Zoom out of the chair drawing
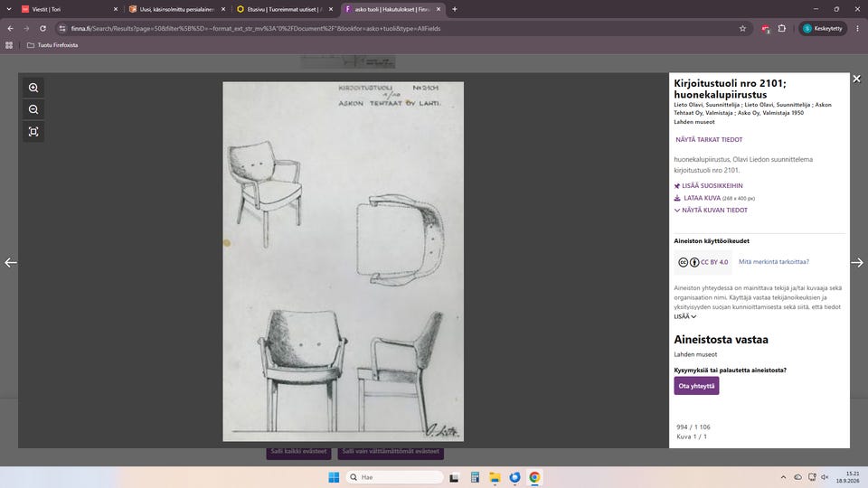The width and height of the screenshot is (868, 488). (33, 109)
